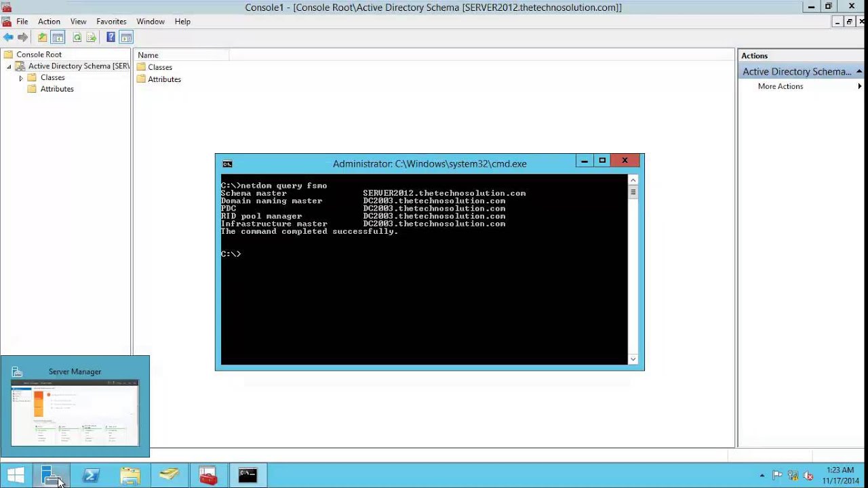Click the yellow stacked-folders taskbar icon
The width and height of the screenshot is (868, 488).
(169, 476)
